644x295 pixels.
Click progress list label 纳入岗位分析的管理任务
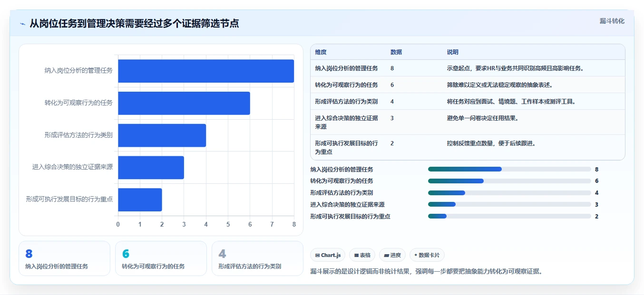(342, 169)
